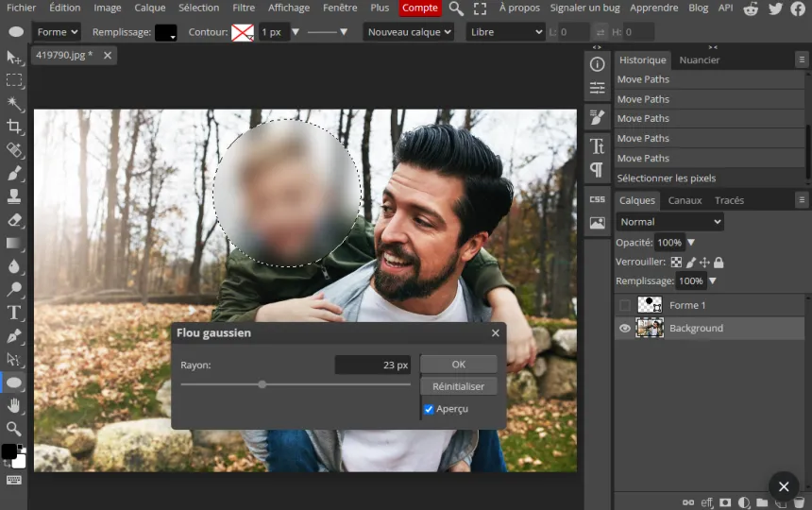Open the Filtre menu
Screen dimensions: 812x510
[x=244, y=8]
